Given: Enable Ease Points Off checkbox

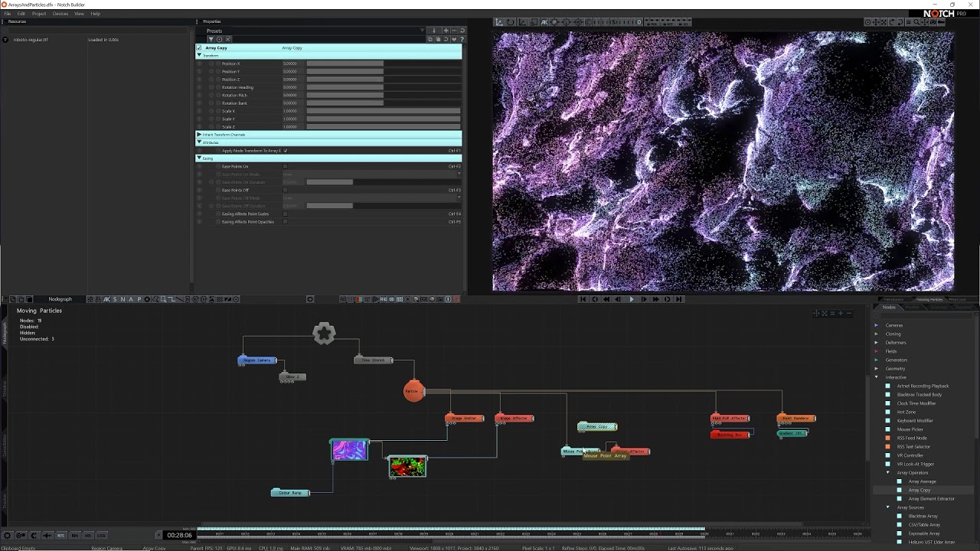Looking at the screenshot, I should click(286, 190).
